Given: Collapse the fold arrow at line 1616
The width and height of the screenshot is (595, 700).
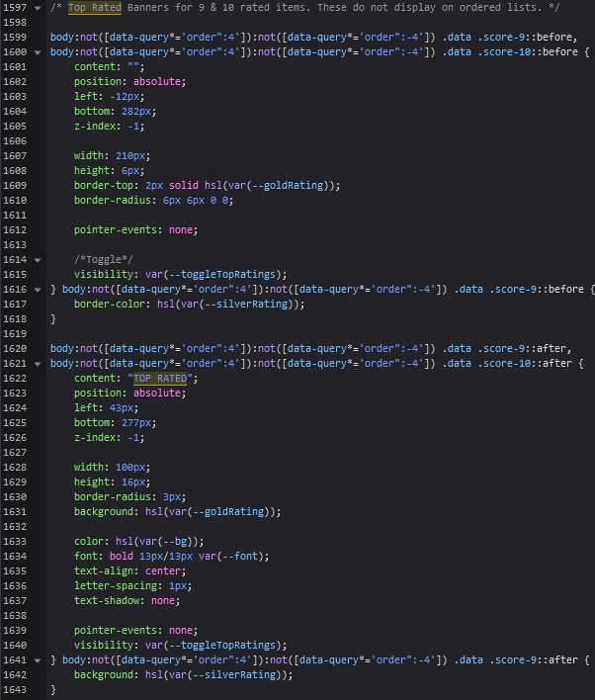Looking at the screenshot, I should point(38,290).
